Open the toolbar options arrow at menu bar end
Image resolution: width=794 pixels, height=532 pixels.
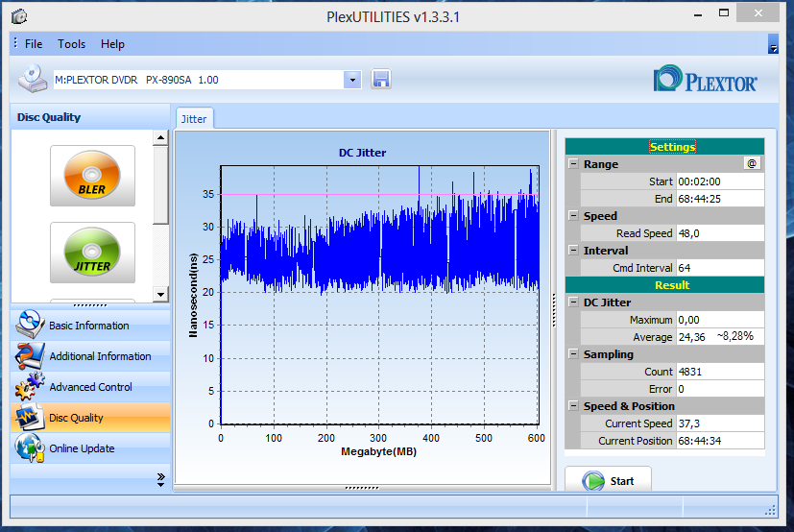(x=773, y=44)
